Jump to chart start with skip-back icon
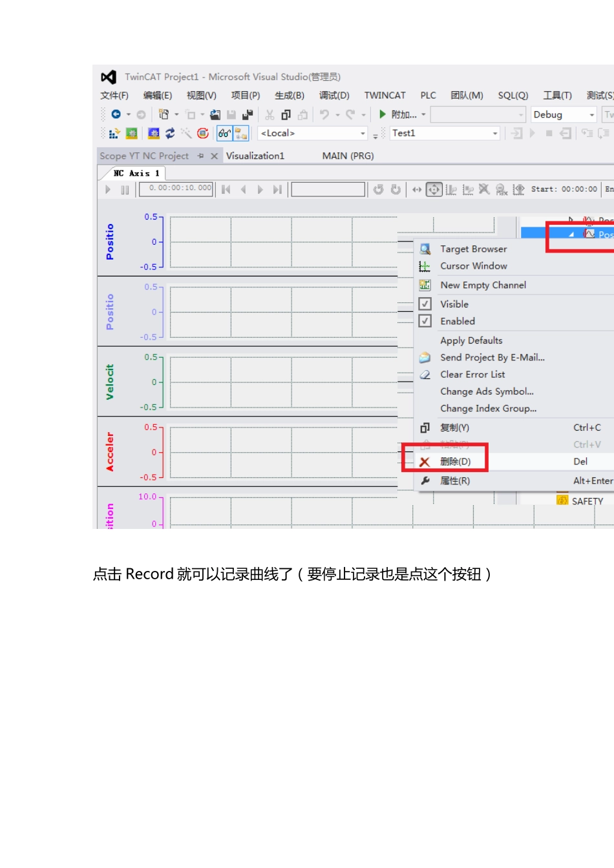 coord(226,189)
